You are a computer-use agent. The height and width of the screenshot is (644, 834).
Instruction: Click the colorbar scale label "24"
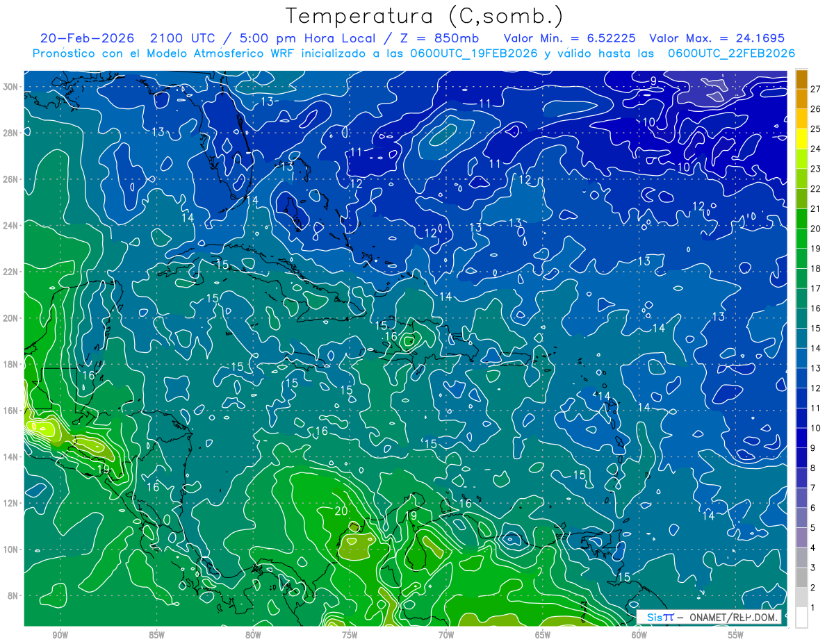click(816, 149)
